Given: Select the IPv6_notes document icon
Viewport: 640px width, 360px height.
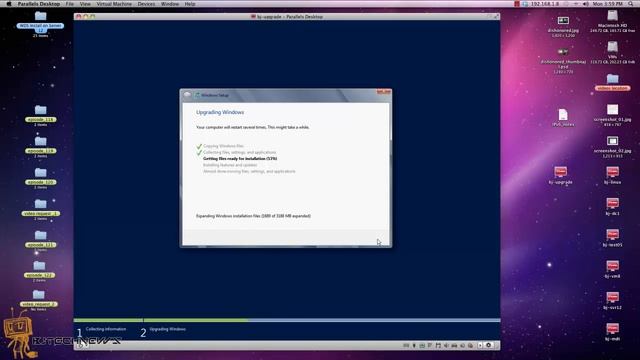Looking at the screenshot, I should [563, 117].
